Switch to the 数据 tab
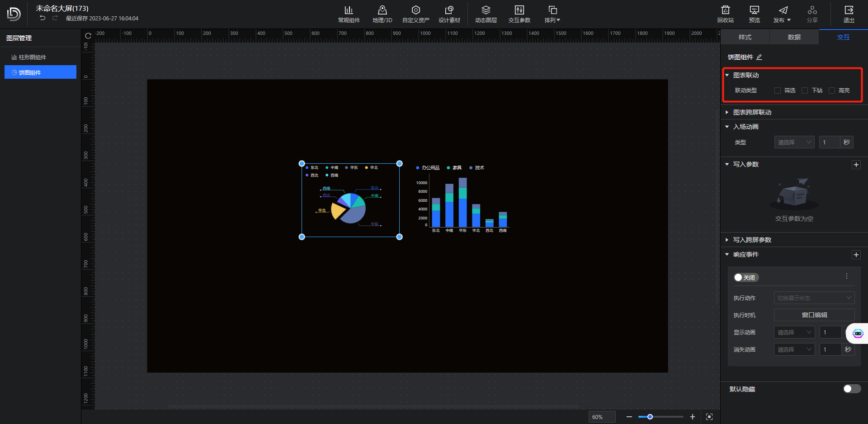Image resolution: width=868 pixels, height=424 pixels. [x=794, y=37]
